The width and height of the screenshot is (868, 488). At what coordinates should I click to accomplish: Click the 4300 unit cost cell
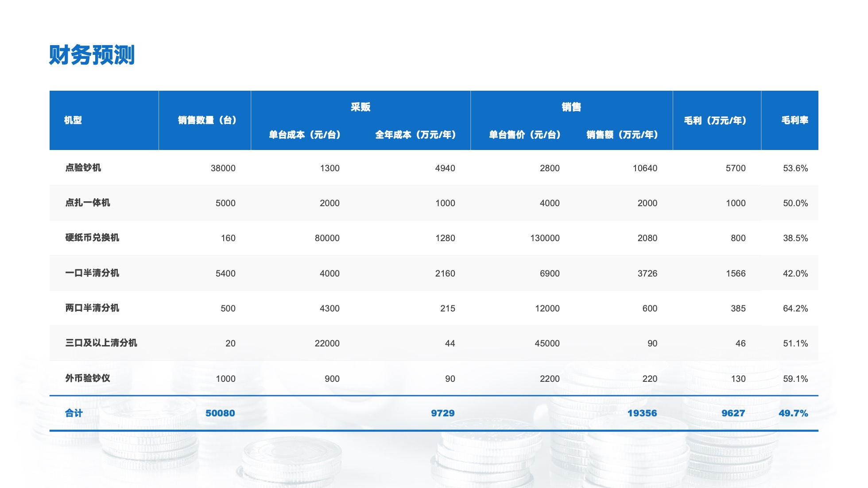[330, 308]
